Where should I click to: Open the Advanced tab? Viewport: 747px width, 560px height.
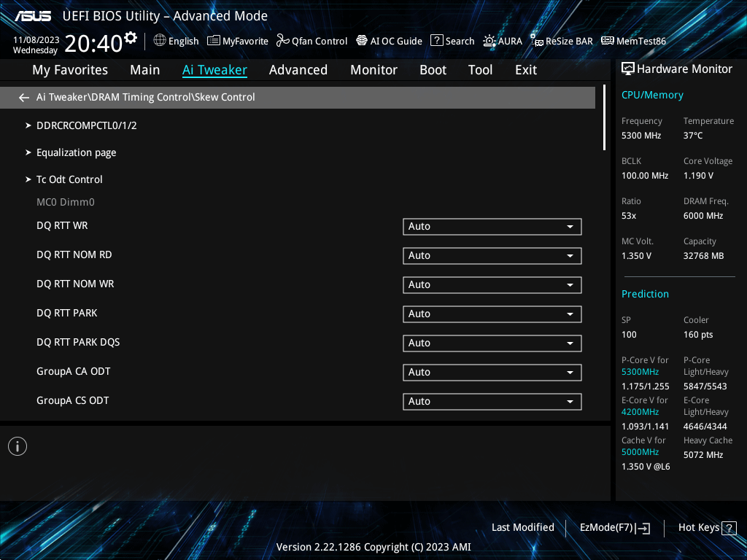pyautogui.click(x=298, y=70)
